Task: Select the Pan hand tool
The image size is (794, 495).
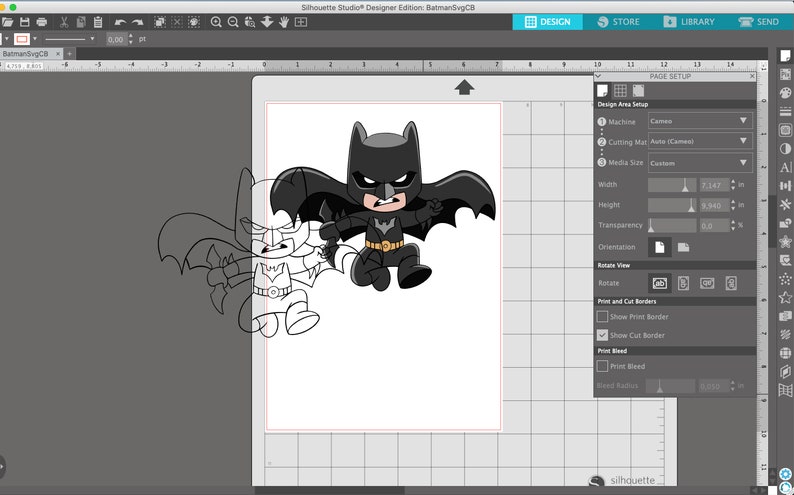Action: coord(284,22)
